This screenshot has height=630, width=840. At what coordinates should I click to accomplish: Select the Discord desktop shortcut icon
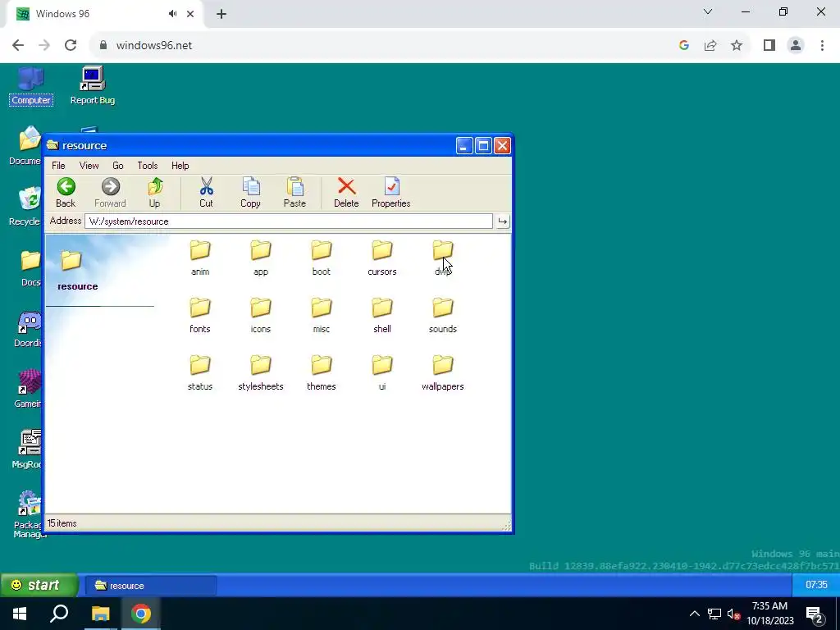click(28, 328)
